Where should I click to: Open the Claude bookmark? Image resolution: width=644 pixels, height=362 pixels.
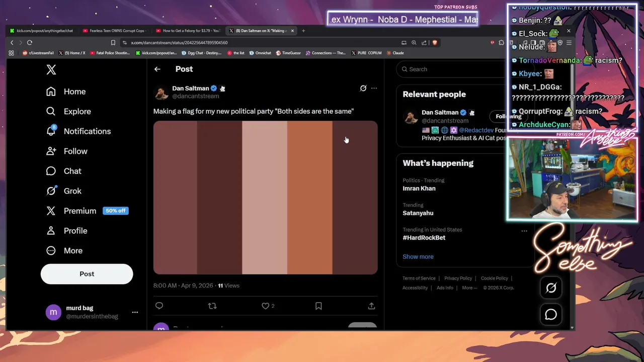coord(395,53)
